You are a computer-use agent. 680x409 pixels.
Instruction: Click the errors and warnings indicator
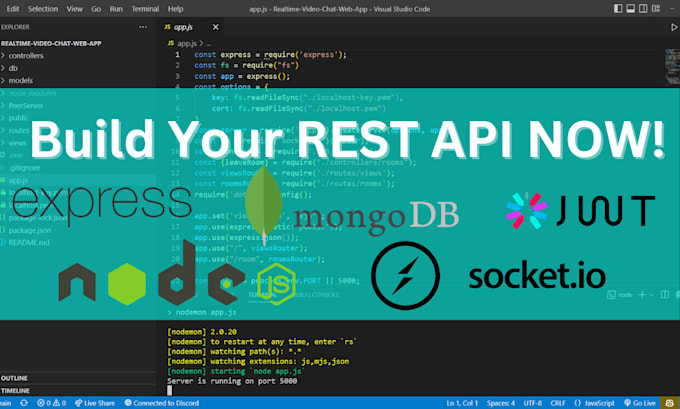(x=52, y=402)
